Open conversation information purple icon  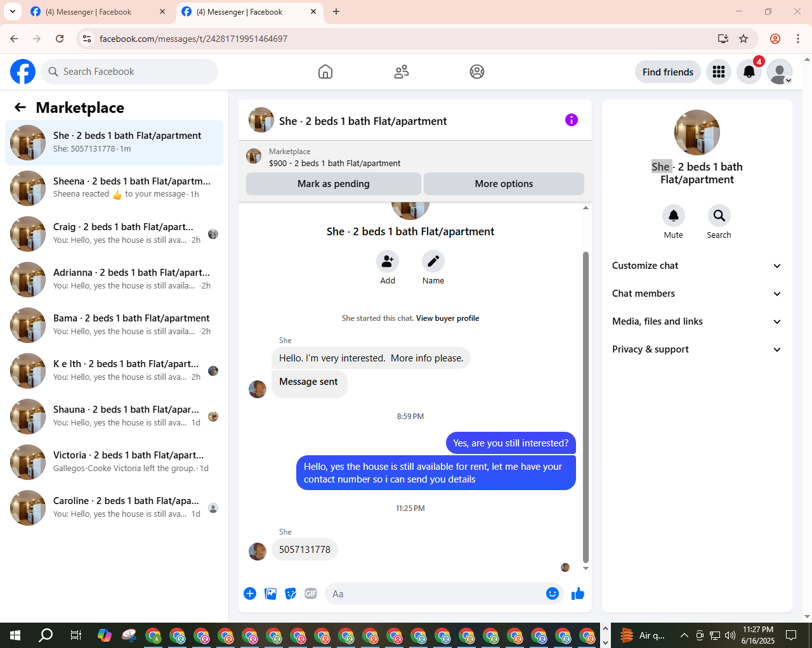572,120
